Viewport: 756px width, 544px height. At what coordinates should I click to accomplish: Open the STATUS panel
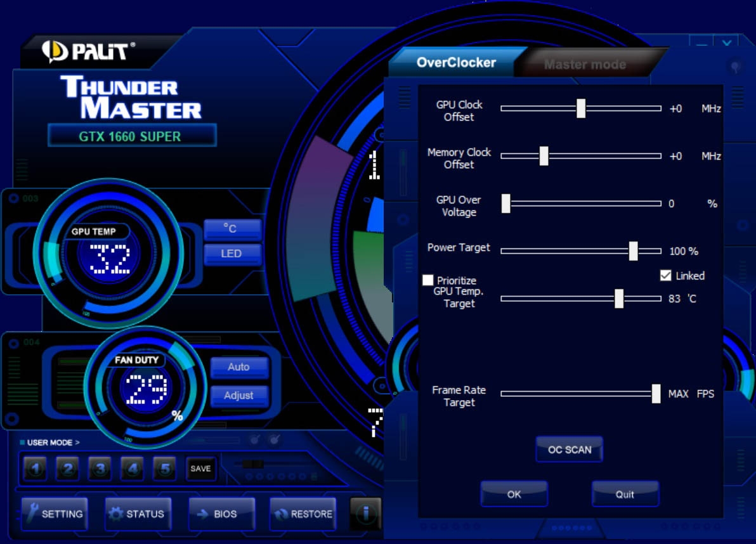tap(138, 514)
